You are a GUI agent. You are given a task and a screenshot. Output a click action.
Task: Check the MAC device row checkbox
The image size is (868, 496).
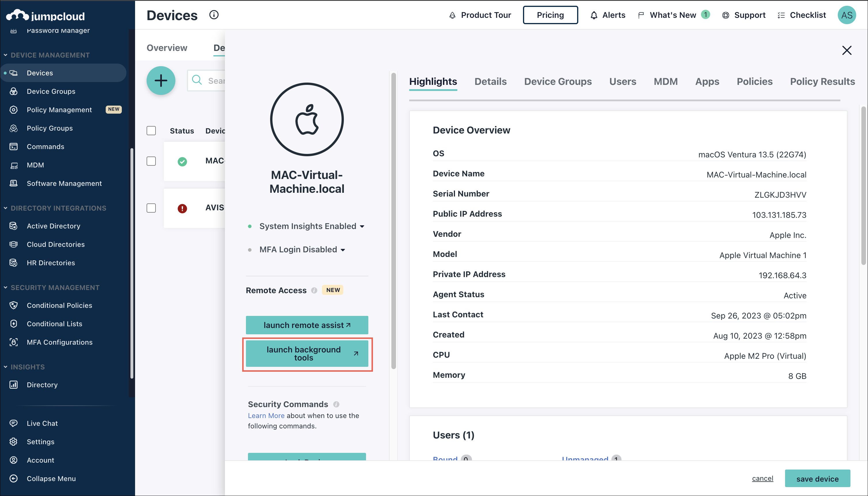(x=151, y=161)
